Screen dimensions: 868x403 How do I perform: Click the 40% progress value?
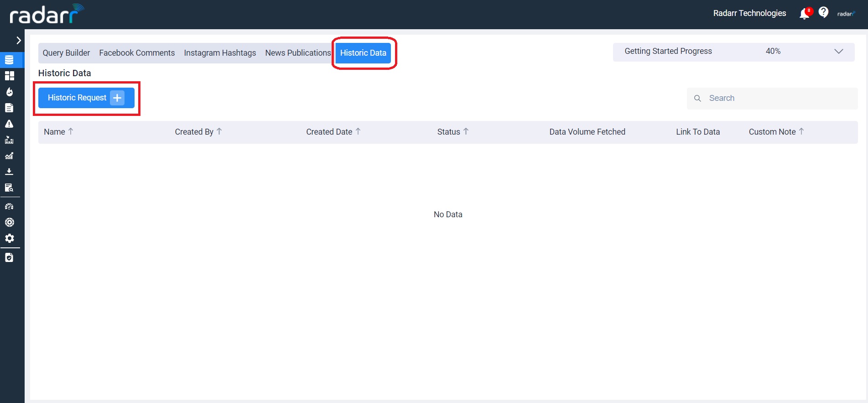(x=773, y=51)
